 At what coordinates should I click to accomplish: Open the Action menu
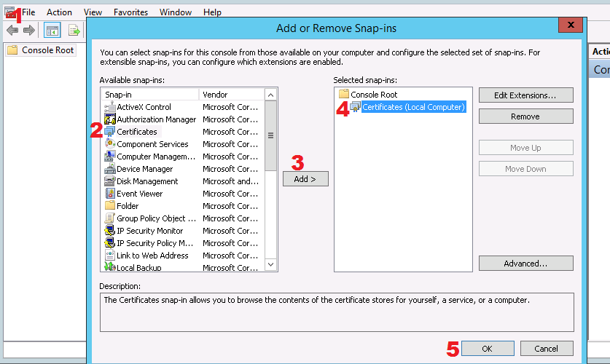click(x=59, y=12)
